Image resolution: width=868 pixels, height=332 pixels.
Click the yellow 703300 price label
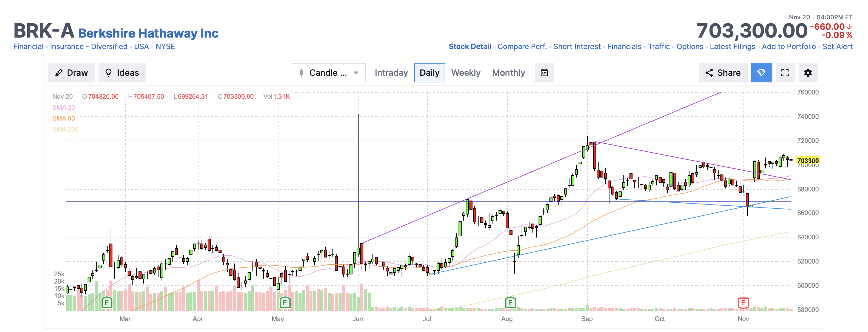[x=807, y=161]
